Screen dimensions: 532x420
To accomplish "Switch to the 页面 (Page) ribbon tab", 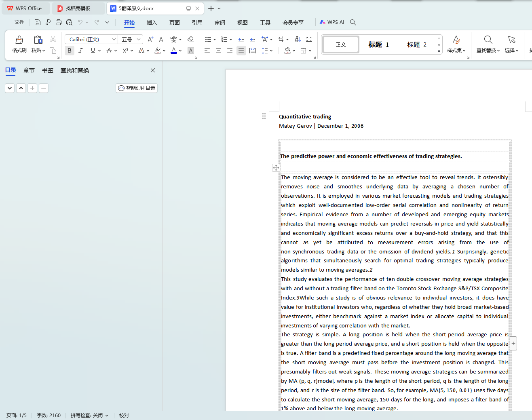I will 175,23.
